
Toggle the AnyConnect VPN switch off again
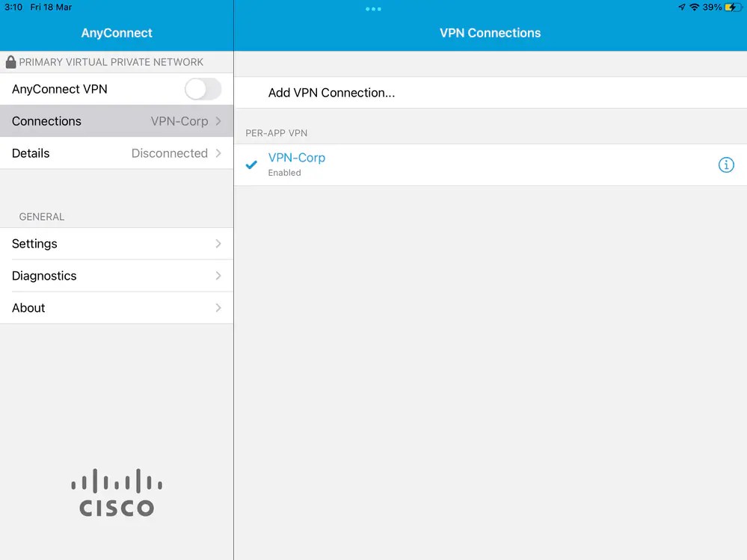(202, 89)
